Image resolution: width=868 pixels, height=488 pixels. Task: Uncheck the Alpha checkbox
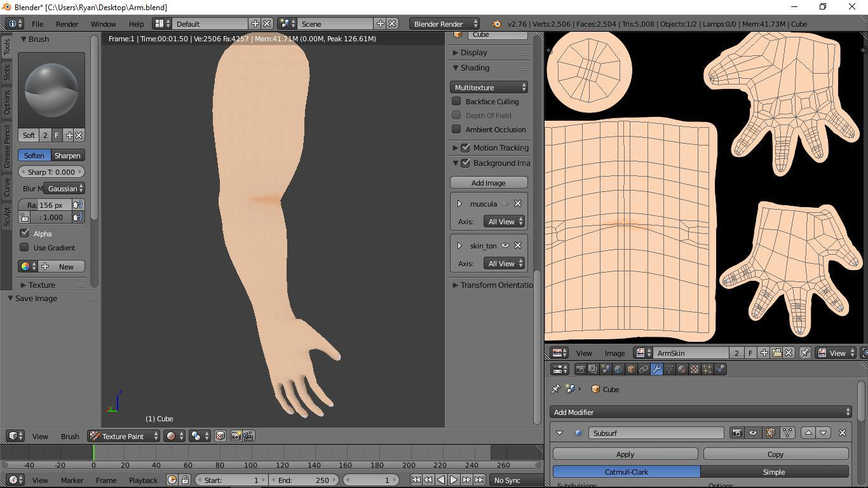click(25, 234)
